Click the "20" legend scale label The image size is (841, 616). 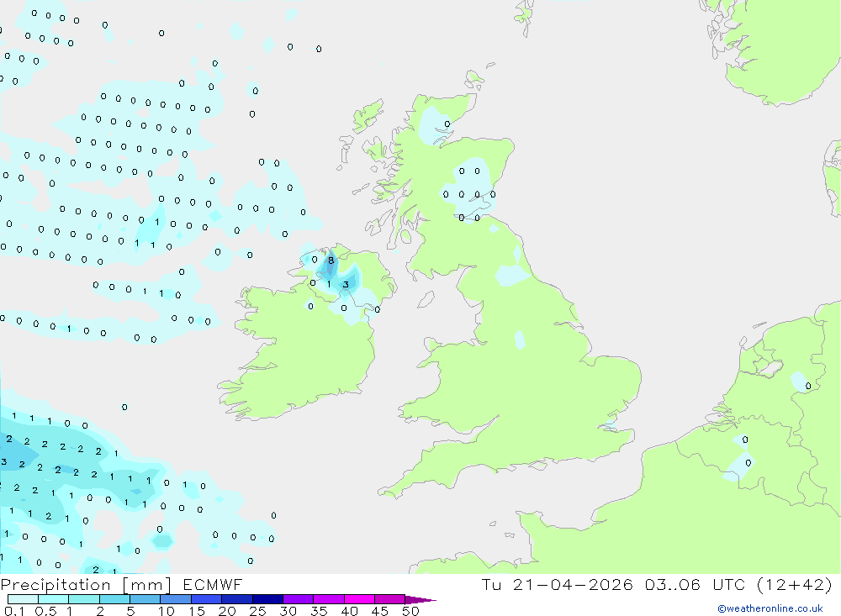click(x=227, y=611)
